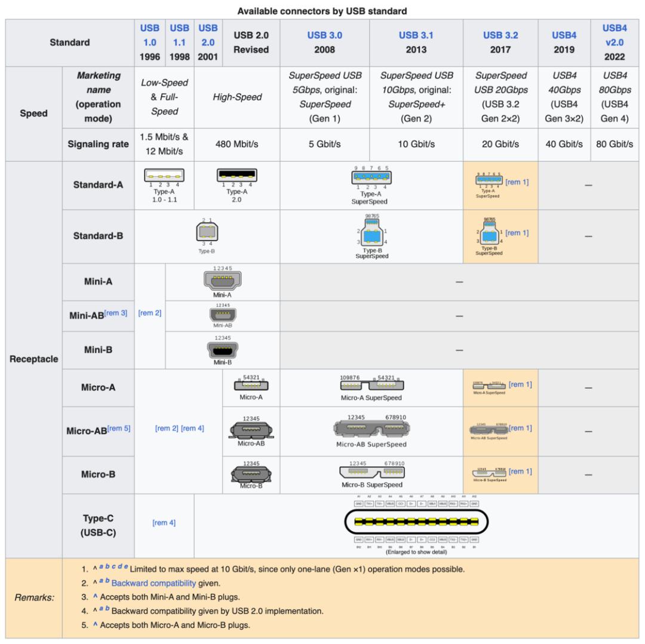Click the large Micro-B SuperSpeed connector image
This screenshot has height=644, width=645.
[371, 473]
